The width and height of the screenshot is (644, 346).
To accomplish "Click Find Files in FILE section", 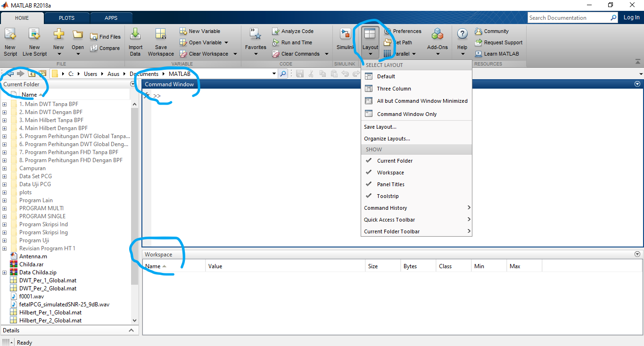I will click(106, 37).
